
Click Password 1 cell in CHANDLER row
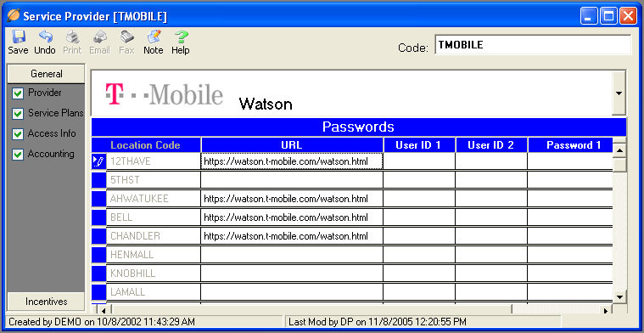point(570,236)
